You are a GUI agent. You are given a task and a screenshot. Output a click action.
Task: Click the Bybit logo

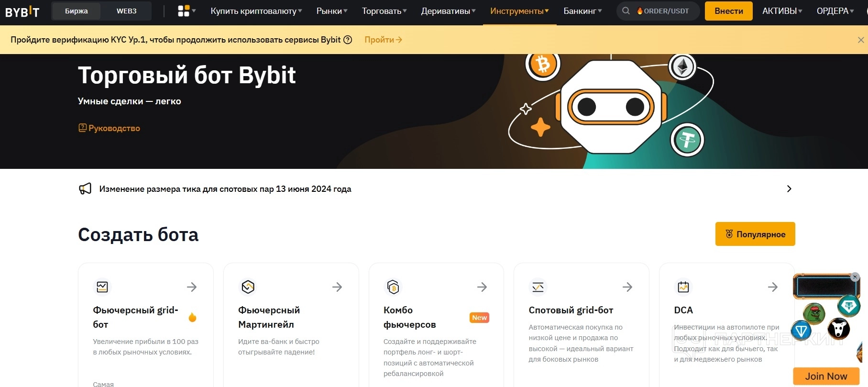22,11
